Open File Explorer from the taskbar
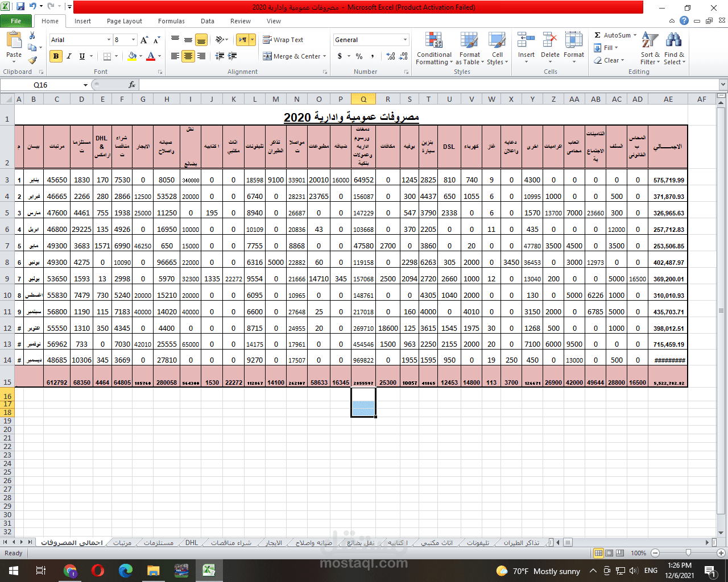728x582 pixels. click(153, 571)
